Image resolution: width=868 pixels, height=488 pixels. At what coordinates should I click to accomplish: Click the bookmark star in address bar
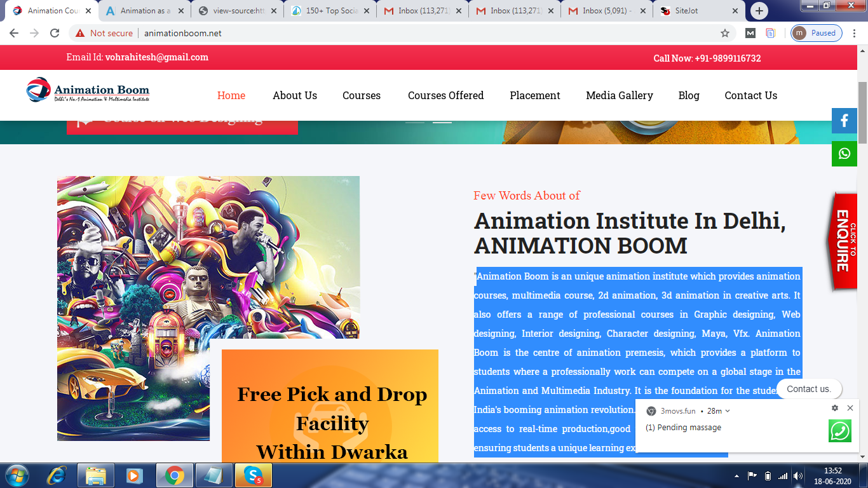pos(724,33)
